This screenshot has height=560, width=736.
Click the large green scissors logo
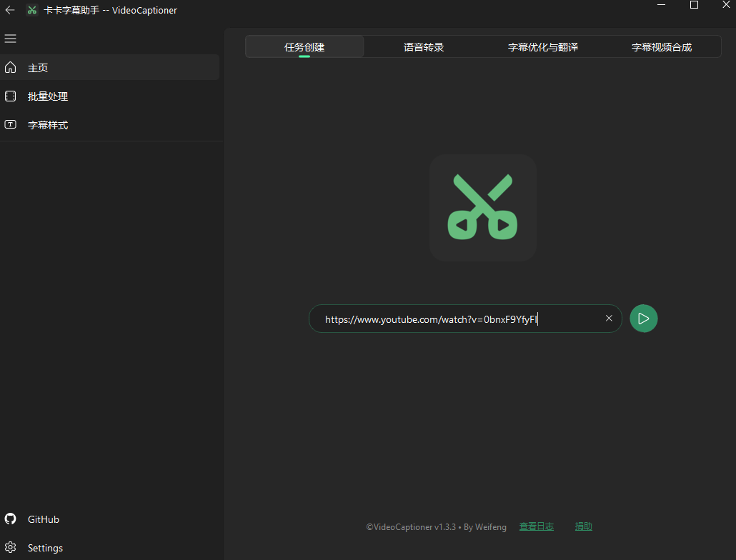pyautogui.click(x=482, y=207)
